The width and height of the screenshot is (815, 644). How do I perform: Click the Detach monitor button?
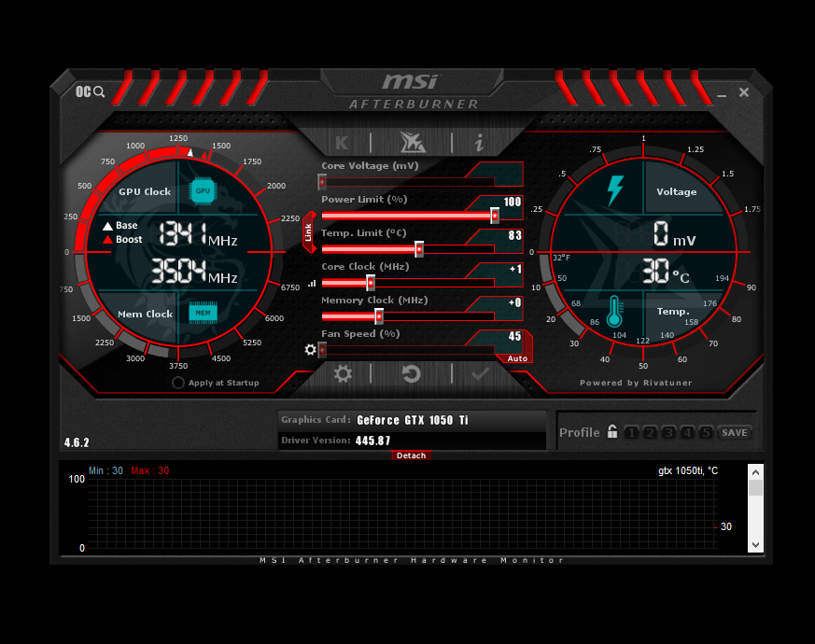tap(411, 455)
